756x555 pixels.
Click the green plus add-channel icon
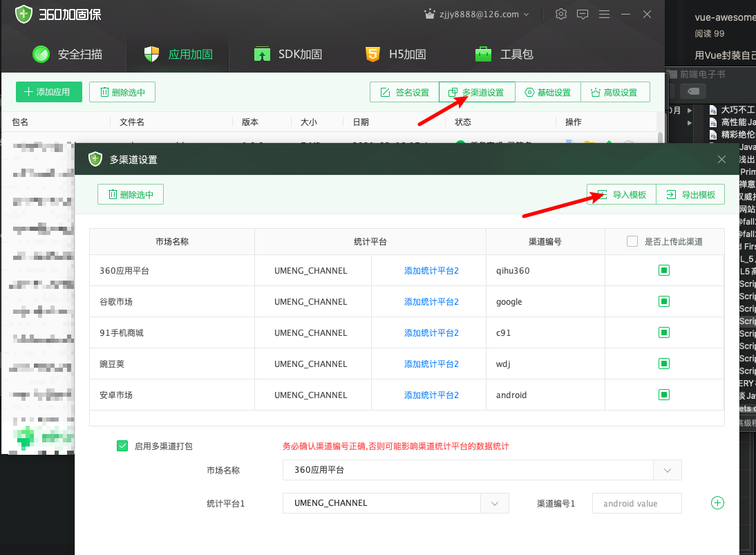pos(717,503)
